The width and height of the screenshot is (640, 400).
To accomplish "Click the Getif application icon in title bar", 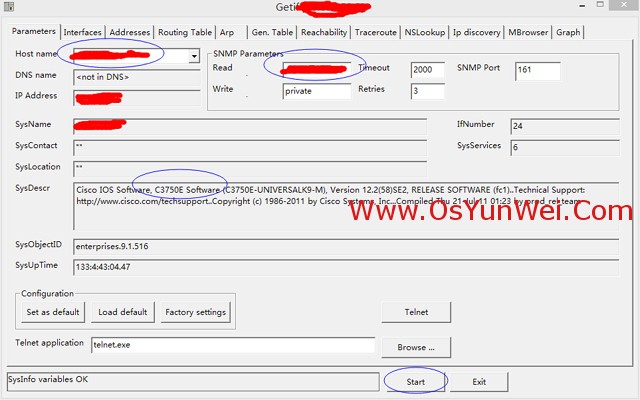I will 9,7.
